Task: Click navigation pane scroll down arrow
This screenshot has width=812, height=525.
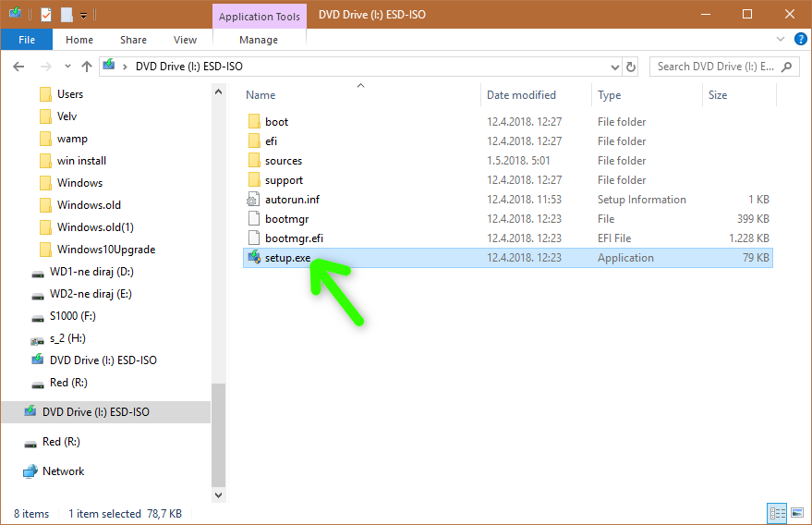Action: tap(219, 494)
